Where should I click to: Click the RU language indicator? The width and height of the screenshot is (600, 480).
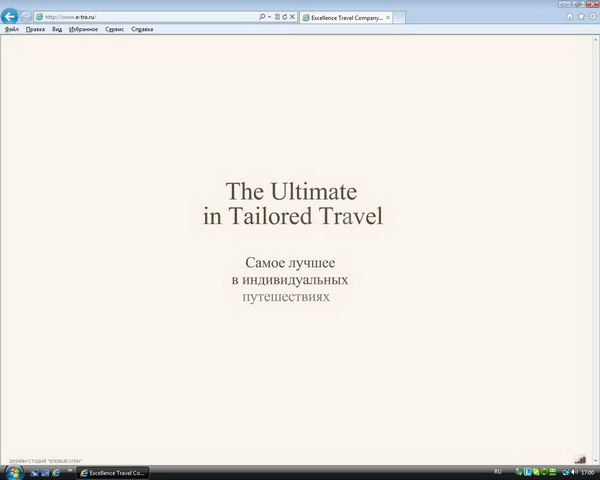498,472
